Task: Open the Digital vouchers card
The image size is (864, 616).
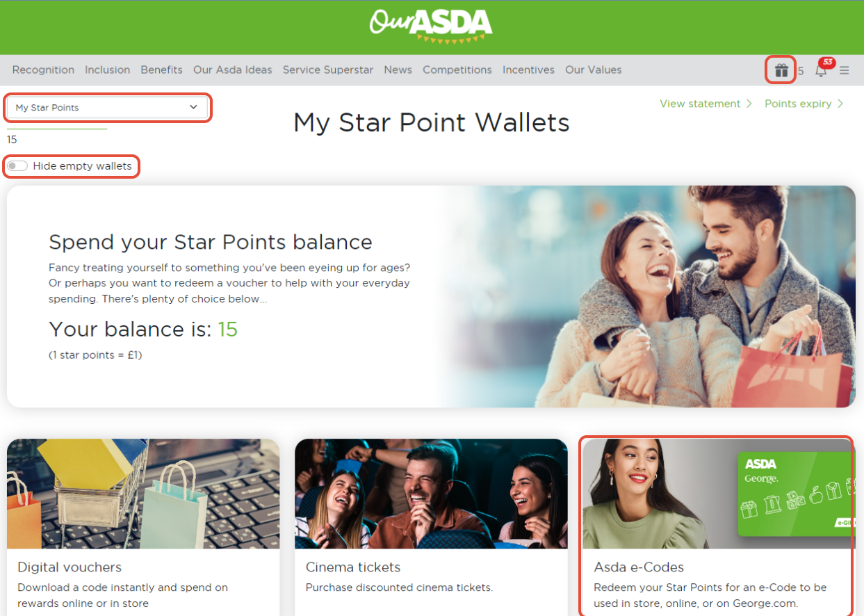Action: coord(143,527)
